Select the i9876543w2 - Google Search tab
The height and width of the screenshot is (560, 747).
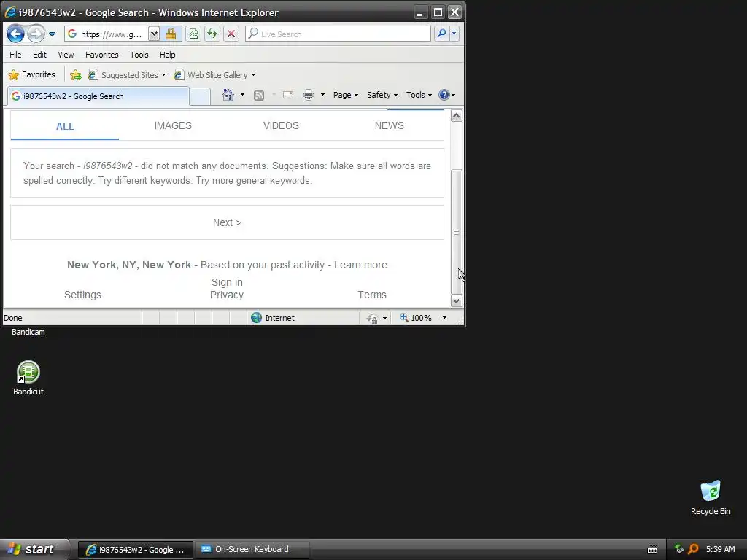point(98,96)
